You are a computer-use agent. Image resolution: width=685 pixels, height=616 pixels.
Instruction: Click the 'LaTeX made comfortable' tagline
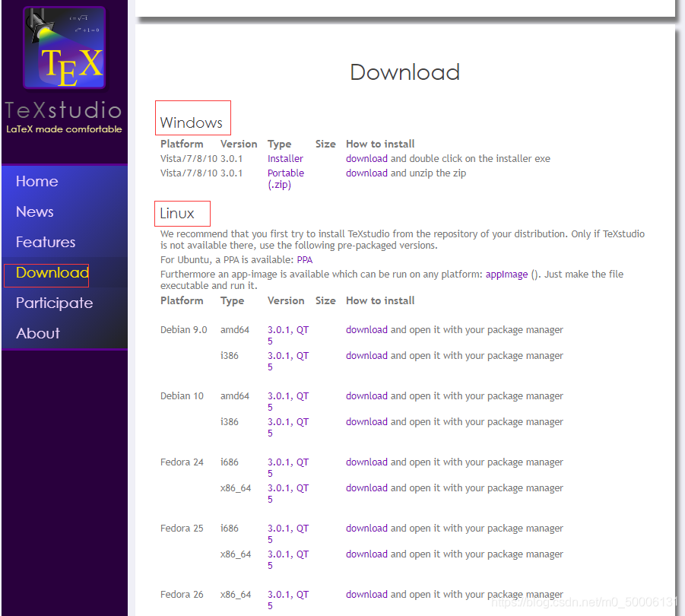click(64, 129)
